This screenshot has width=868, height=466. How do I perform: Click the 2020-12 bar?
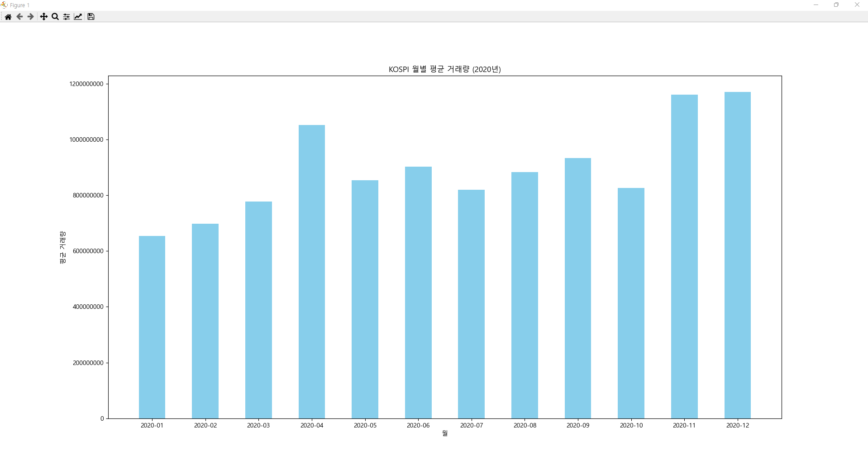tap(738, 255)
